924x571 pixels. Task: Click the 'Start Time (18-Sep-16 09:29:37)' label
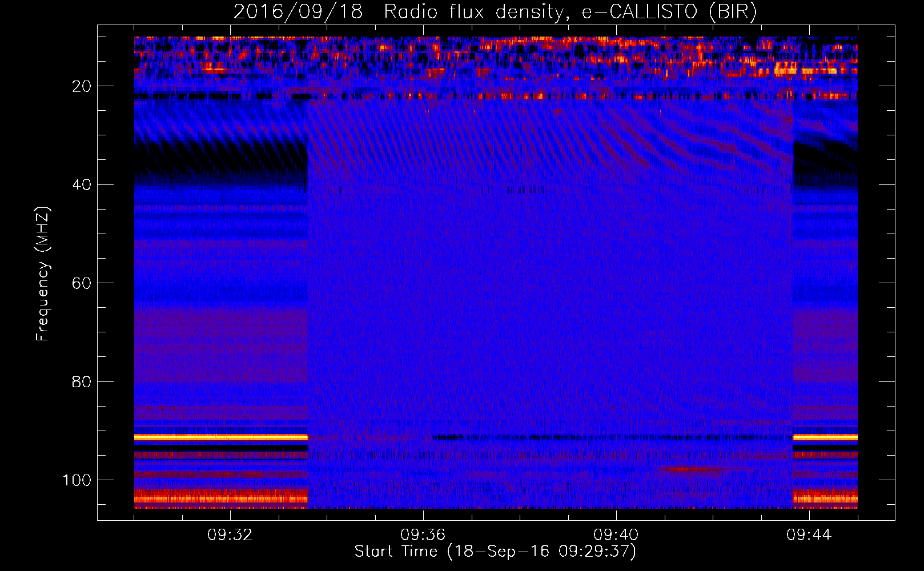(x=495, y=552)
